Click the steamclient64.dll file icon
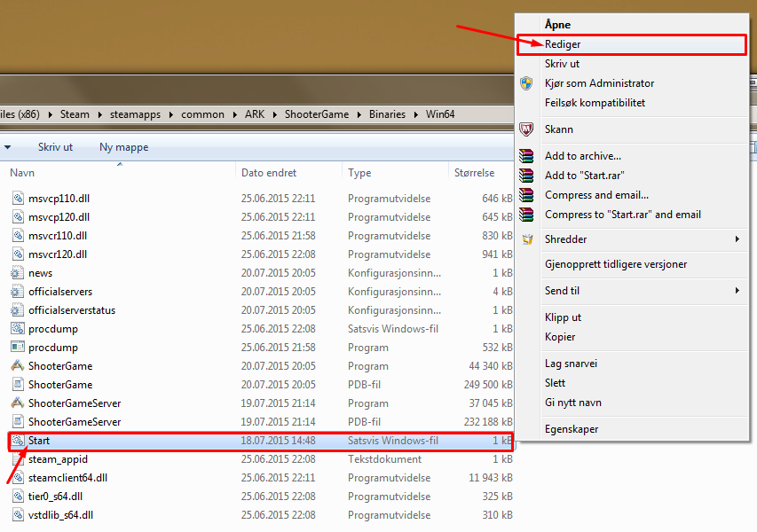 tap(18, 478)
